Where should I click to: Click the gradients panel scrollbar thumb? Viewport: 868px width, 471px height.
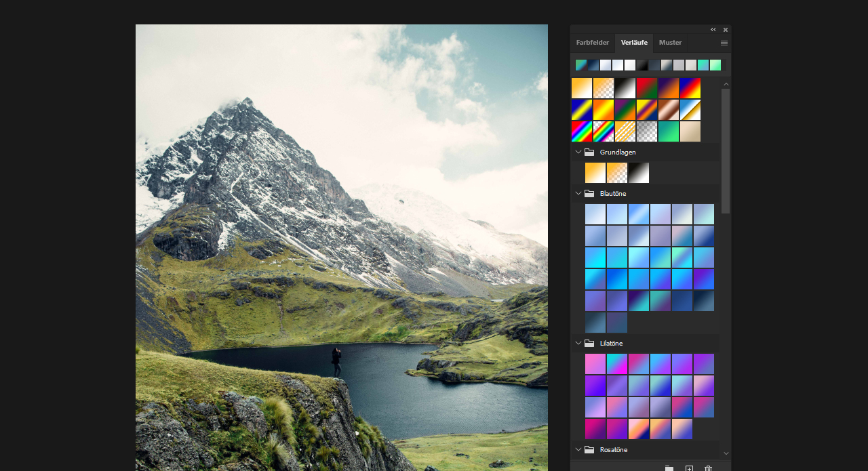tap(726, 151)
